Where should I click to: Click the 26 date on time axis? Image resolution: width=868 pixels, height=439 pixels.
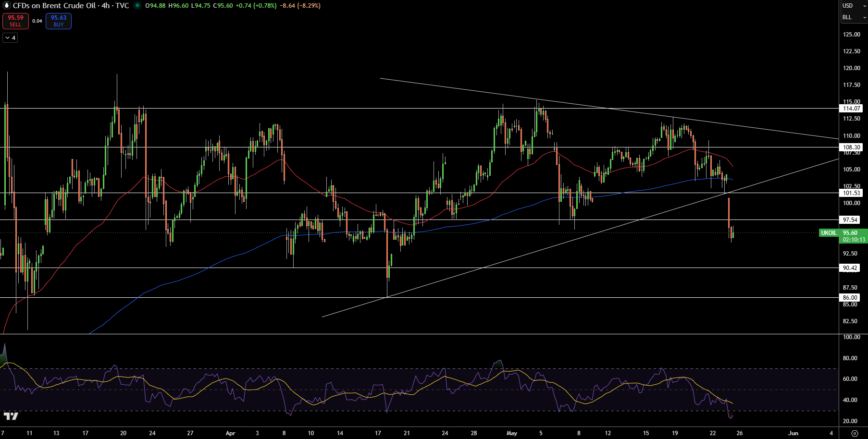coord(740,433)
